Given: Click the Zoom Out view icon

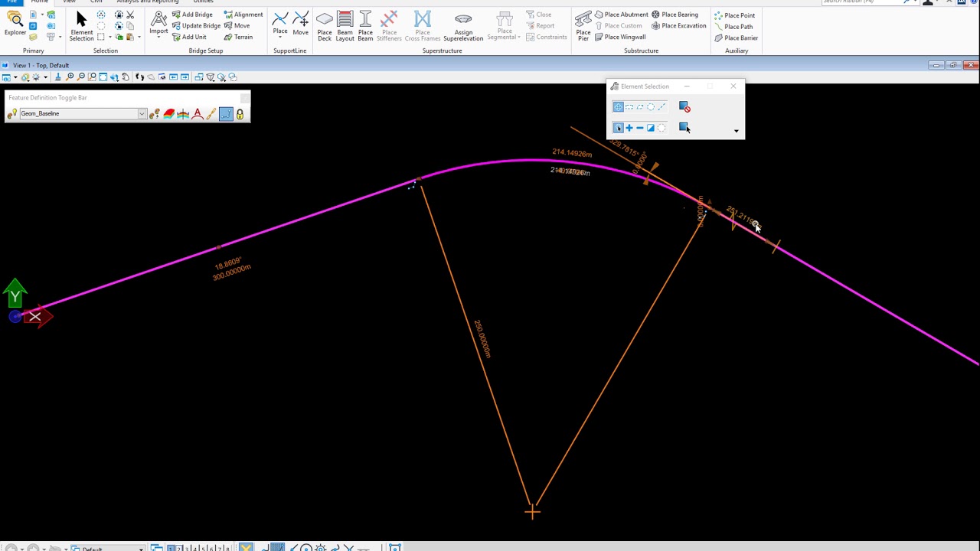Looking at the screenshot, I should (80, 77).
